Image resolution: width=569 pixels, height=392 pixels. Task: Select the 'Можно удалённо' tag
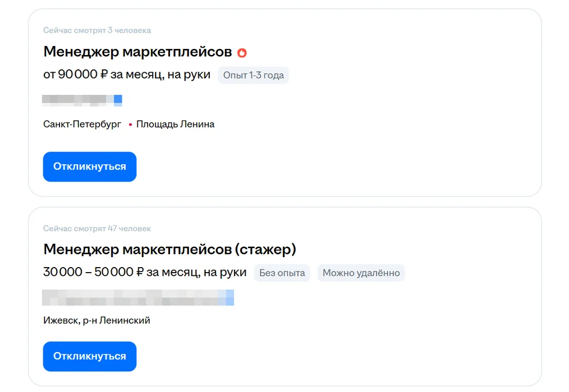(x=361, y=273)
